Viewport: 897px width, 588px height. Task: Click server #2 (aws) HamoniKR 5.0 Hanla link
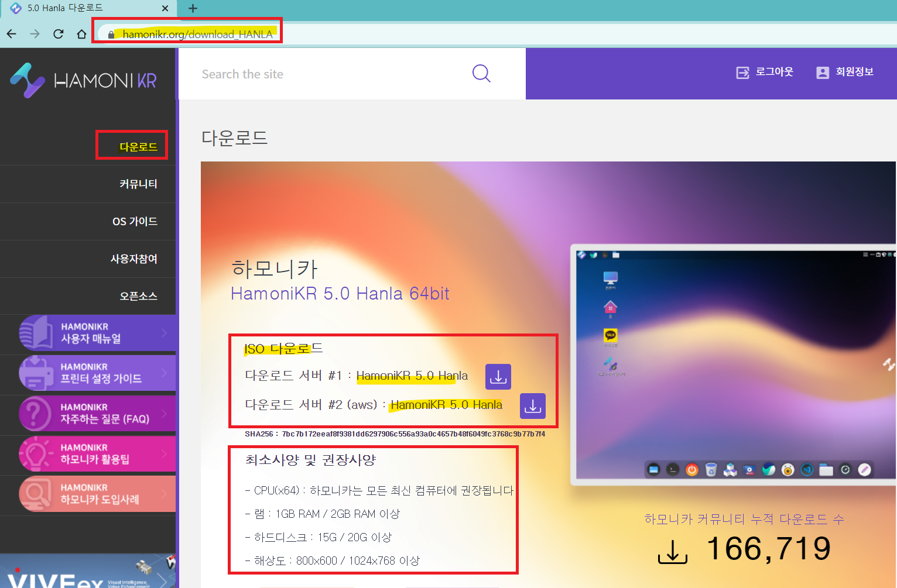tap(446, 405)
